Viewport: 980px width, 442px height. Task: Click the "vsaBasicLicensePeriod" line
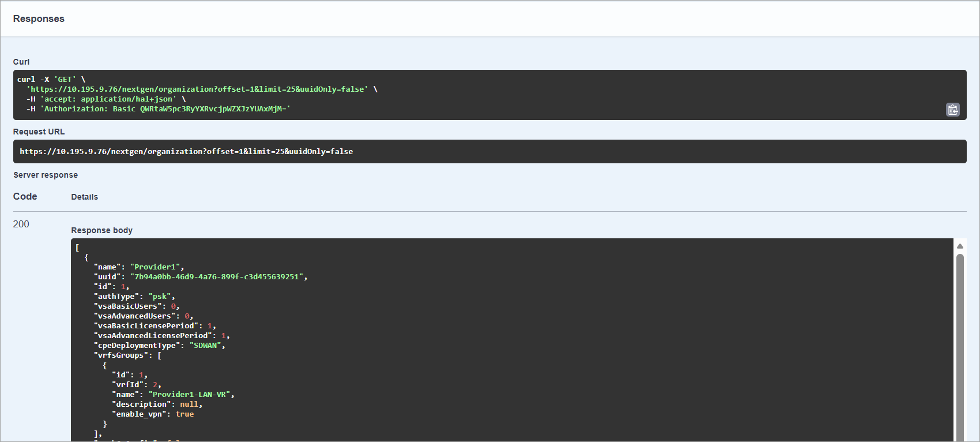tap(155, 326)
